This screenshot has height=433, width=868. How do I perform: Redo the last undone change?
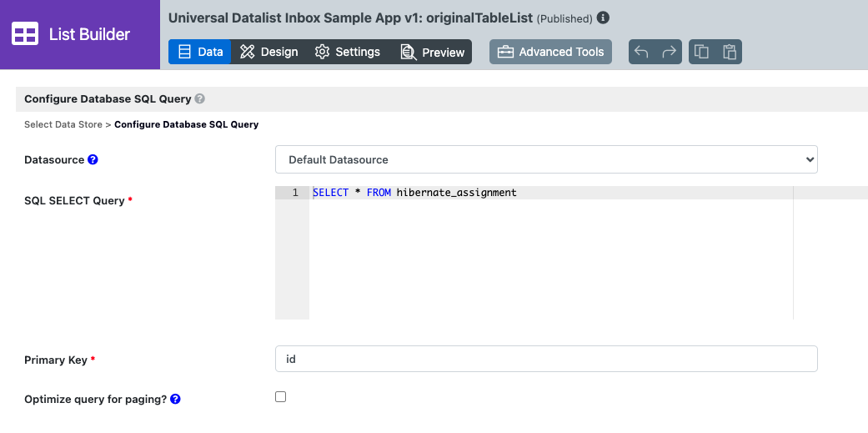[669, 52]
